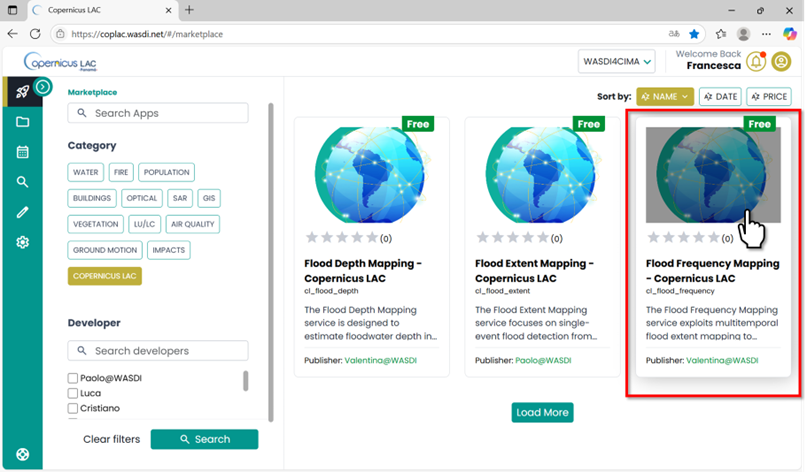Open the user profile avatar icon
This screenshot has height=472, width=807.
coord(781,61)
